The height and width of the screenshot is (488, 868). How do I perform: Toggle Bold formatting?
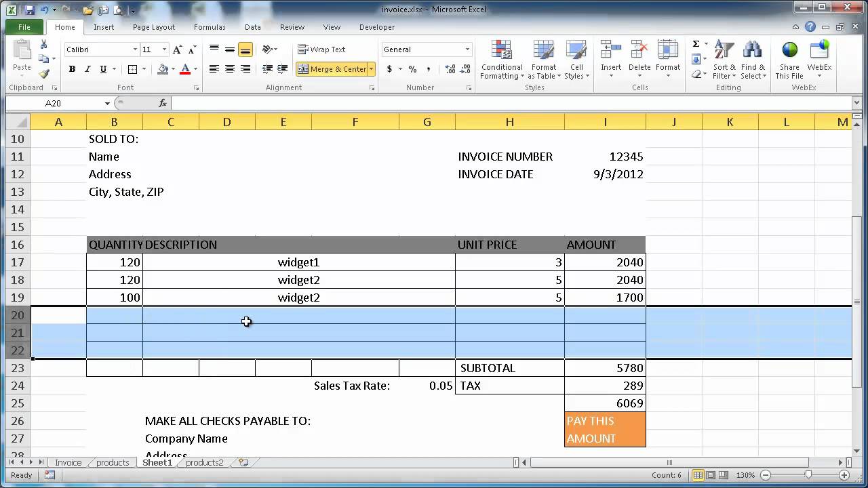coord(72,69)
